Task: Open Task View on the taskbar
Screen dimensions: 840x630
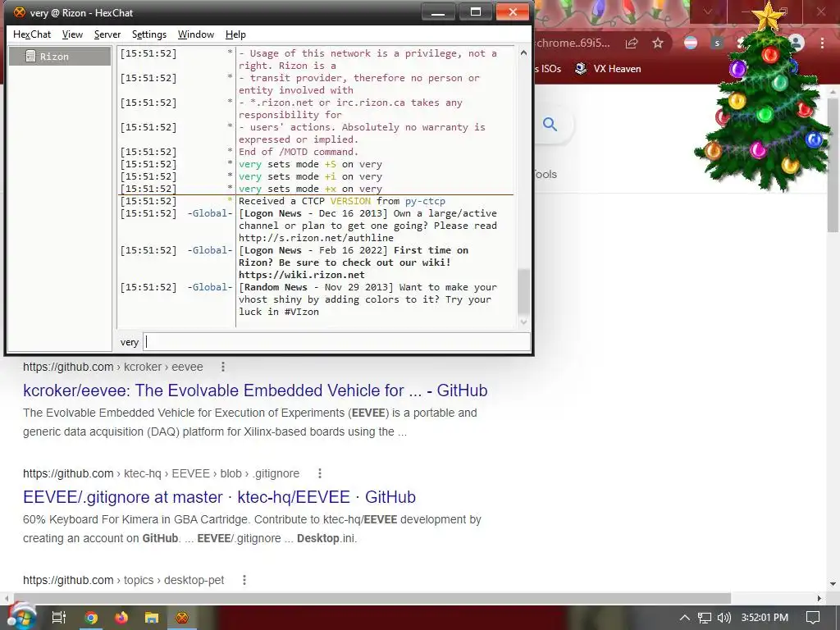Action: click(59, 618)
